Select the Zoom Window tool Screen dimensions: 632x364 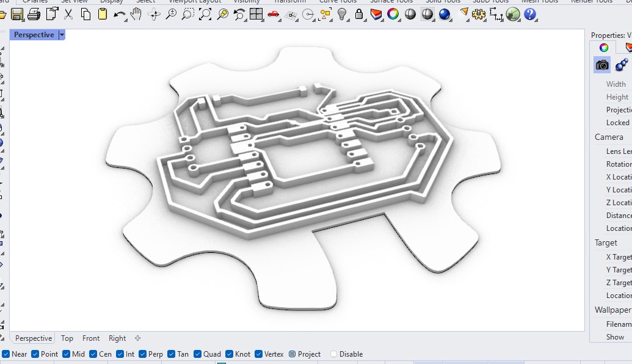click(x=187, y=15)
